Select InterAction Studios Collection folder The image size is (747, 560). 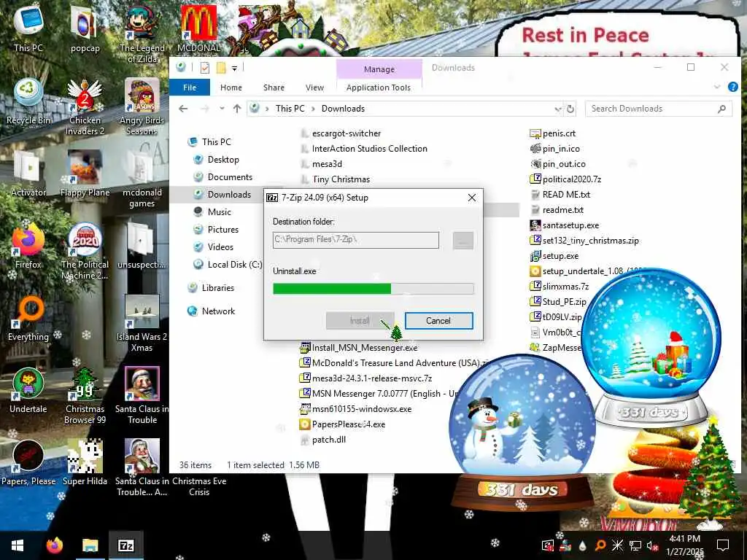tap(369, 149)
